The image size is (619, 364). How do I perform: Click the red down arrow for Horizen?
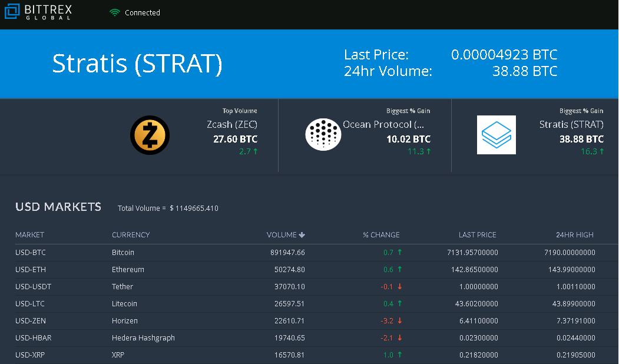click(x=399, y=320)
